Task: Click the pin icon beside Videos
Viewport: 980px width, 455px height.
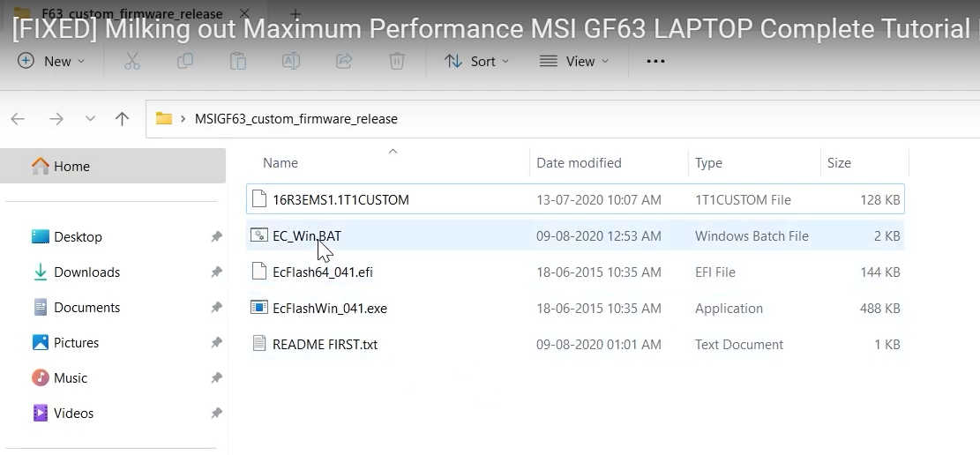Action: coord(216,414)
